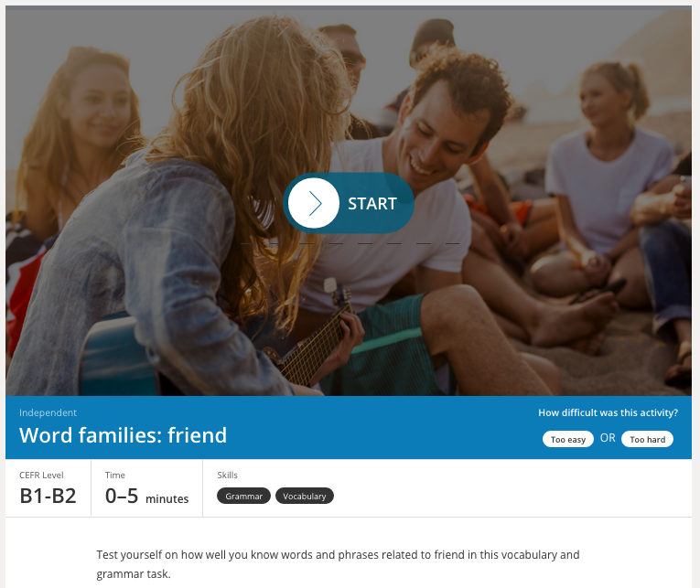Screen dimensions: 700x588
Task: Click the '0–5 minutes' time value
Action: [x=147, y=496]
